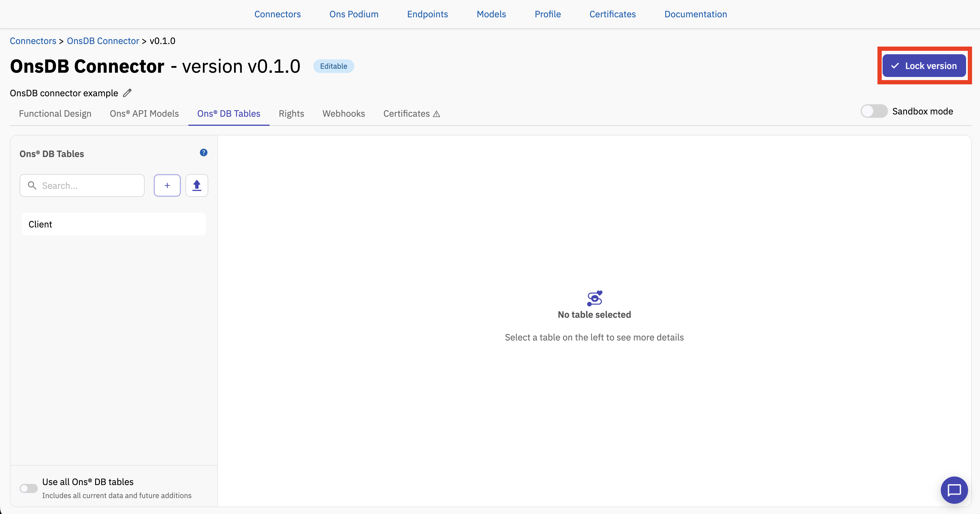Screen dimensions: 980x514
Task: Open the Ons API Models tab
Action: coord(144,114)
